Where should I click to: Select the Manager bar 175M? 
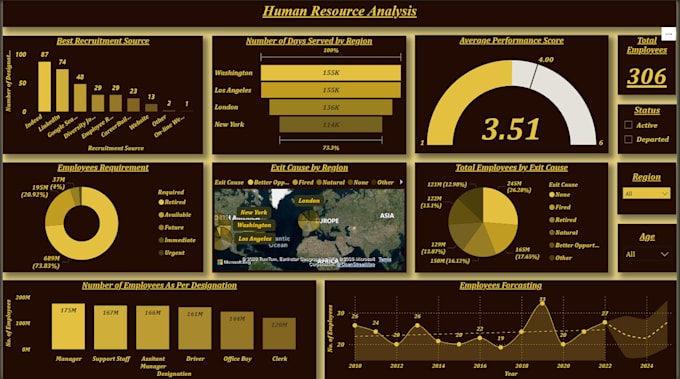(x=68, y=327)
